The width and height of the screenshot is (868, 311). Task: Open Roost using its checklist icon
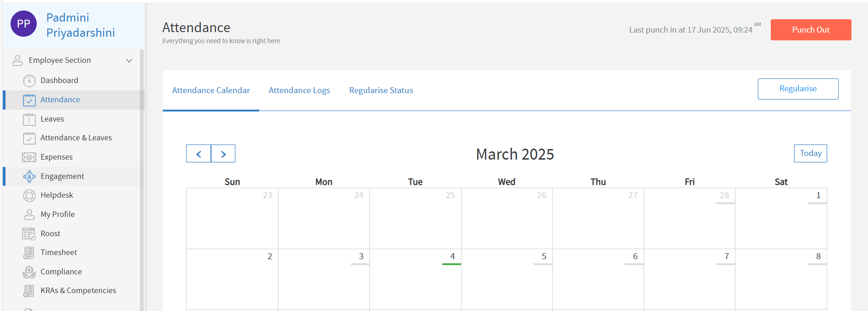[29, 234]
